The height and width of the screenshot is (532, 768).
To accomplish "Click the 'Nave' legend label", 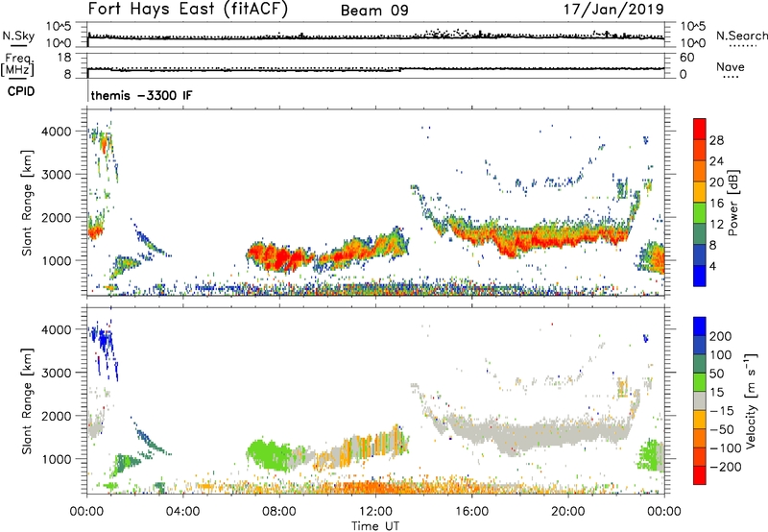I will coord(731,66).
